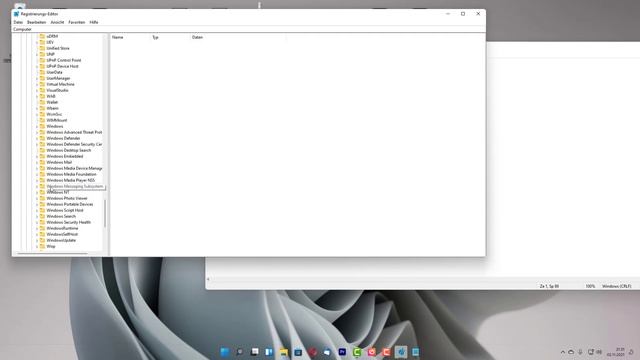
Task: Click the Wallet folder icon
Action: pyautogui.click(x=42, y=102)
